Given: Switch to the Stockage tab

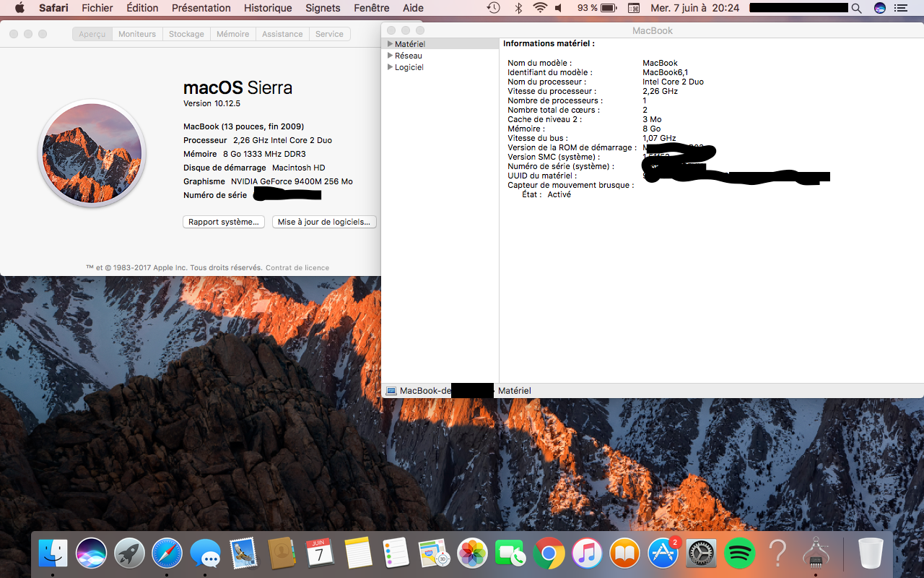Looking at the screenshot, I should coord(186,34).
